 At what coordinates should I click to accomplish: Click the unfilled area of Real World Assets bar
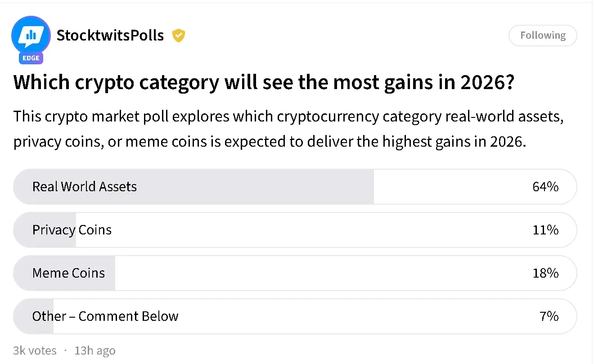click(x=450, y=187)
